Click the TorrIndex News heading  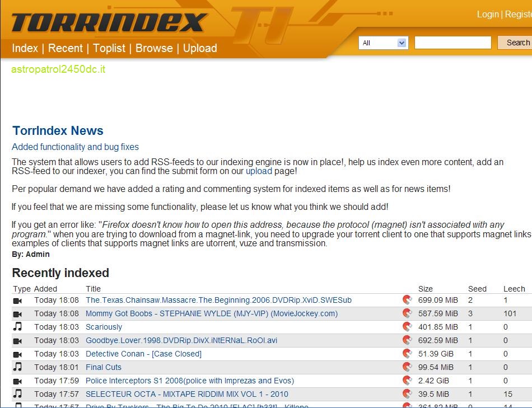58,130
